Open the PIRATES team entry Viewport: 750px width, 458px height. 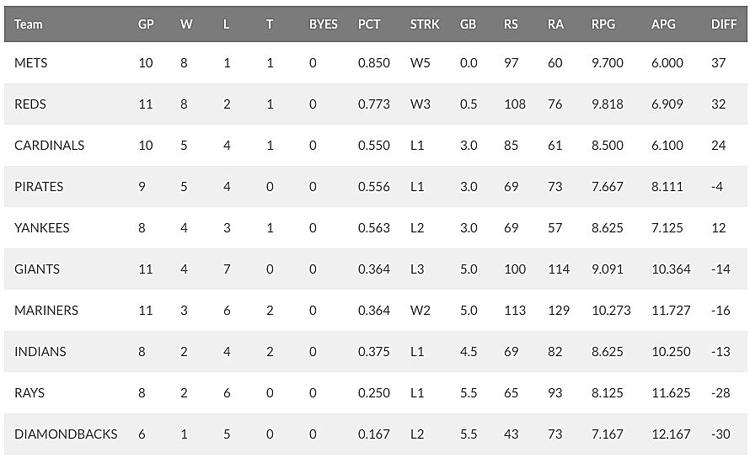tap(39, 186)
